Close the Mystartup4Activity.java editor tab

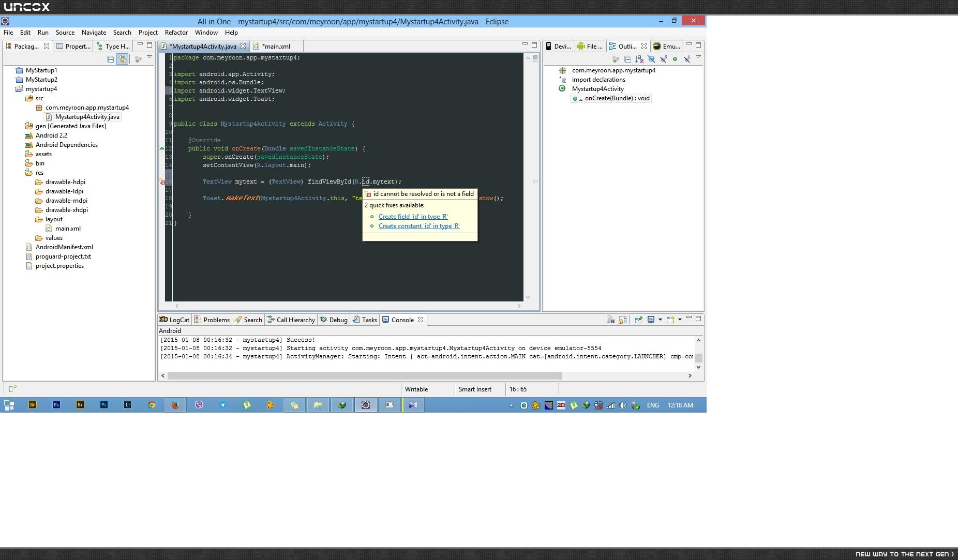(243, 47)
